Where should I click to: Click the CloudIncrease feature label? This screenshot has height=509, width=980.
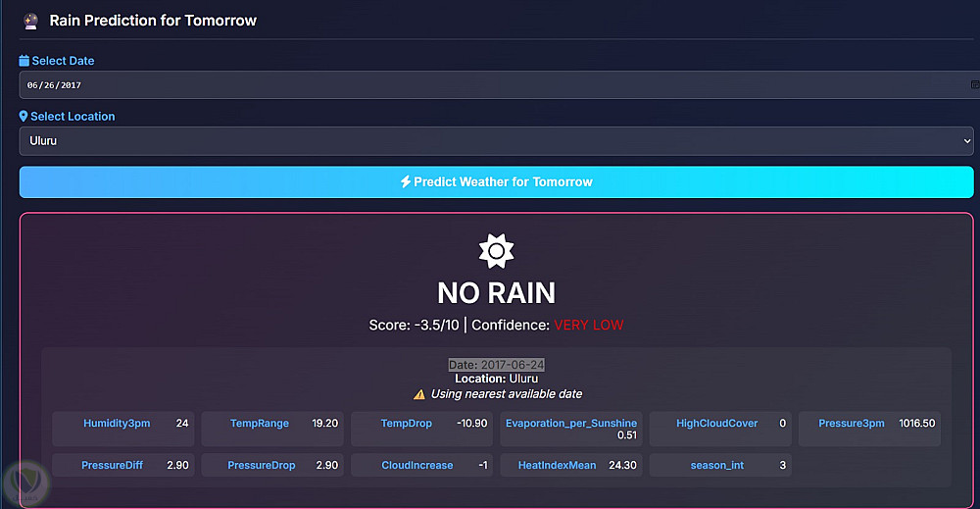tap(416, 465)
